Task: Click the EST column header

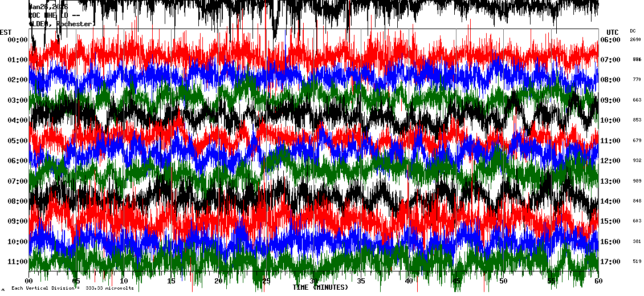Action: pyautogui.click(x=6, y=32)
